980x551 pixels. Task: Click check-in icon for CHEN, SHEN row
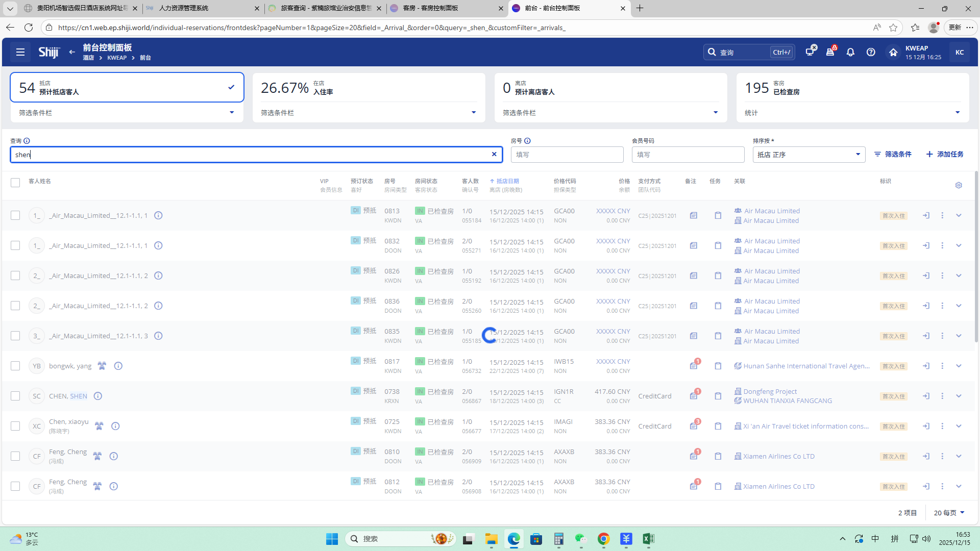pyautogui.click(x=926, y=396)
